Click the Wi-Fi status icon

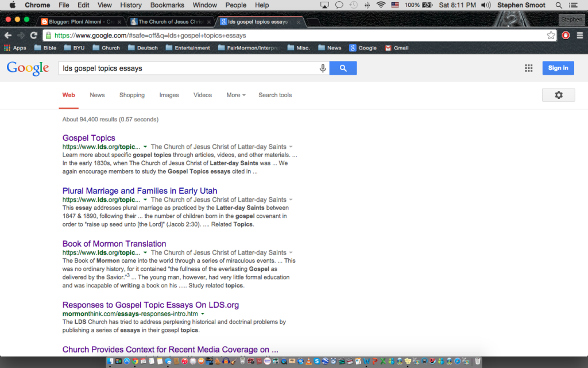click(x=381, y=5)
